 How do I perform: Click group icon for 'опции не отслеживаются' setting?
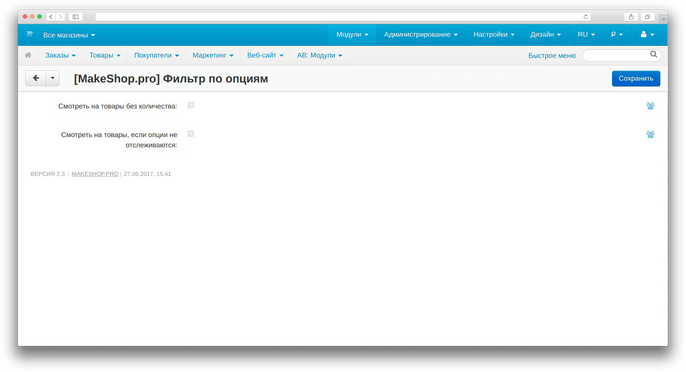(650, 134)
